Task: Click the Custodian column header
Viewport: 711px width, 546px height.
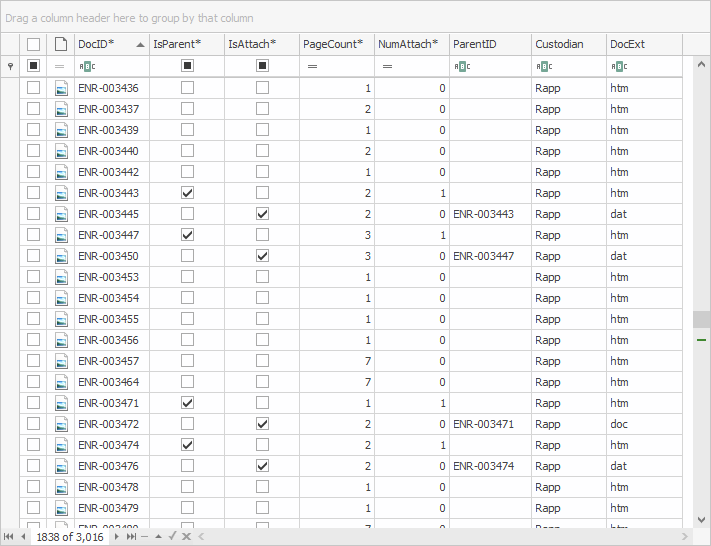Action: click(x=567, y=44)
